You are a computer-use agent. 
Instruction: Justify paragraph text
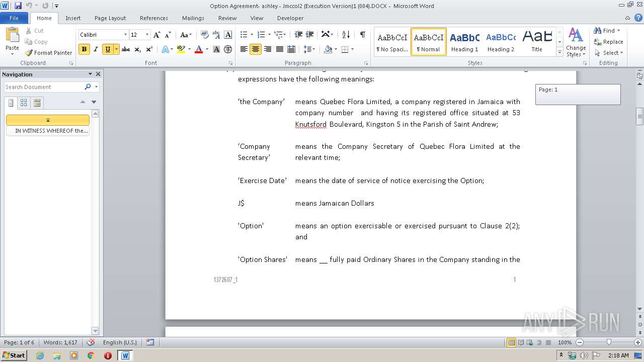pos(279,49)
